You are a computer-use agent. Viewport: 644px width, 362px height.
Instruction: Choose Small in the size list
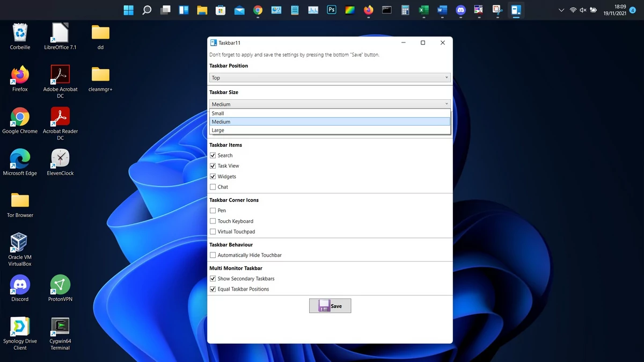tap(330, 113)
